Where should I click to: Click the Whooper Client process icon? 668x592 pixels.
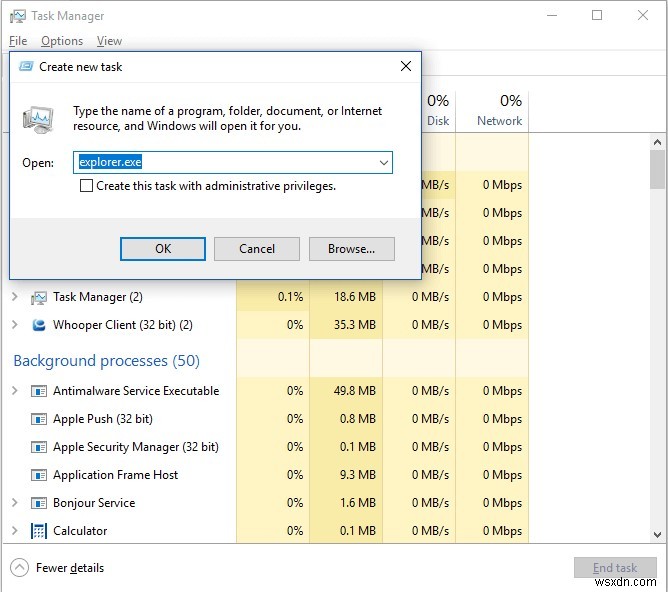(x=39, y=325)
